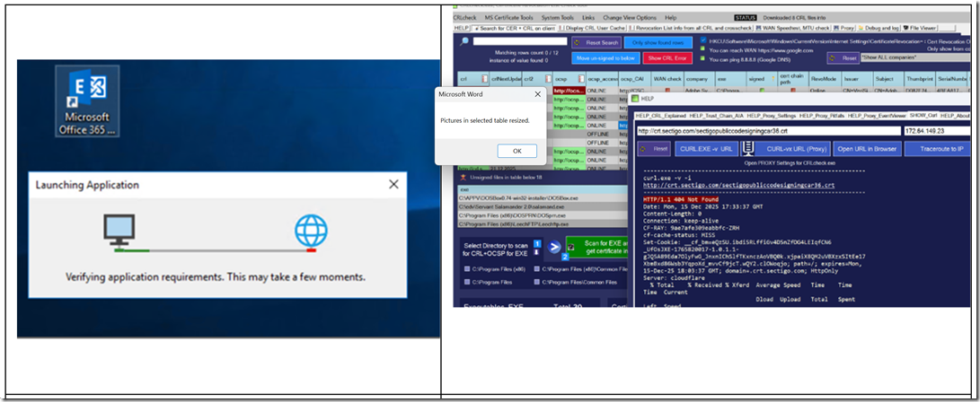Check the C:\Program Files (x86) checkbox
980x402 pixels.
[x=467, y=269]
